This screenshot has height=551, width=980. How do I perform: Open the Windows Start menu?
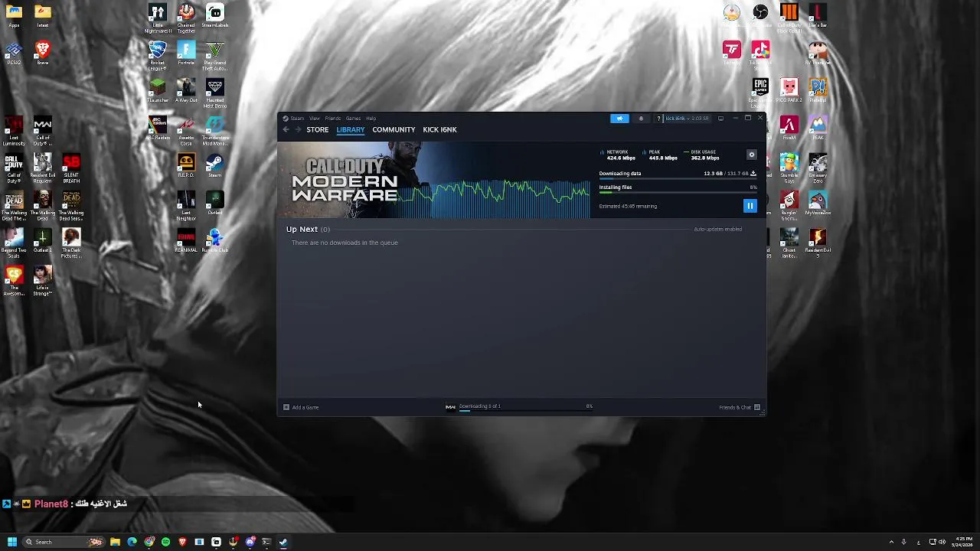(x=11, y=542)
